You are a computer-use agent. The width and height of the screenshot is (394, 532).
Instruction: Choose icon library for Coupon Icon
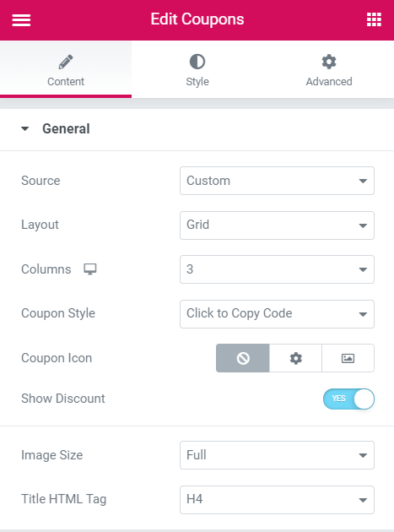295,358
